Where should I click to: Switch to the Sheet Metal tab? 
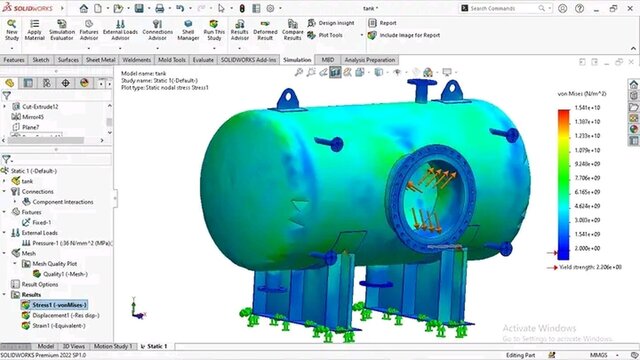(x=100, y=60)
